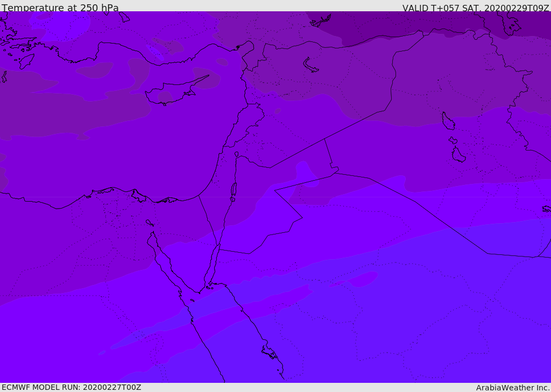Click the ECMWF MODEL RUN label
Viewport: 551px width, 392px height.
71,387
